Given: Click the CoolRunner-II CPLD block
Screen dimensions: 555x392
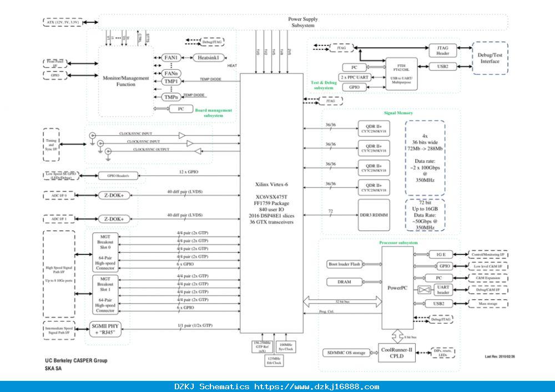Looking at the screenshot, I should (x=396, y=353).
